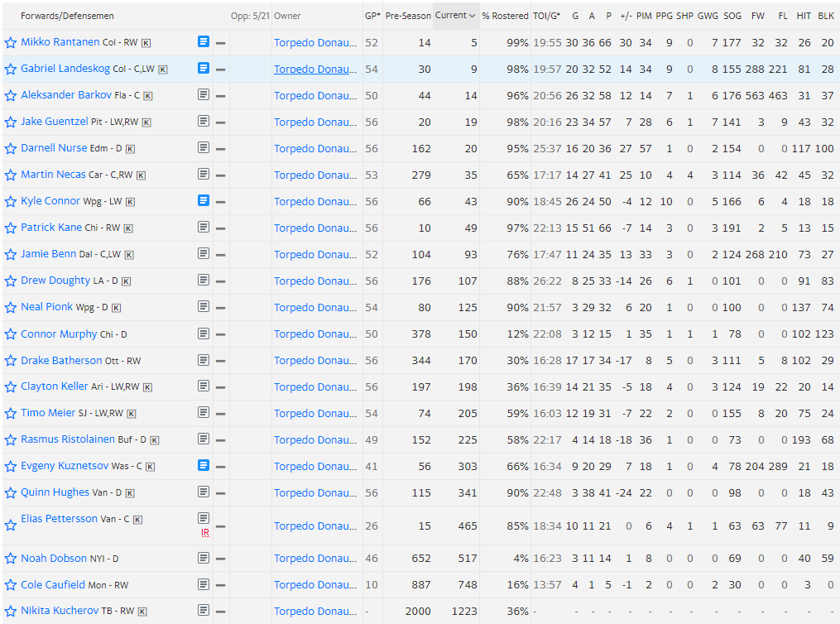View the notes icon beside Elias Pettersson
The image size is (840, 624).
point(204,518)
